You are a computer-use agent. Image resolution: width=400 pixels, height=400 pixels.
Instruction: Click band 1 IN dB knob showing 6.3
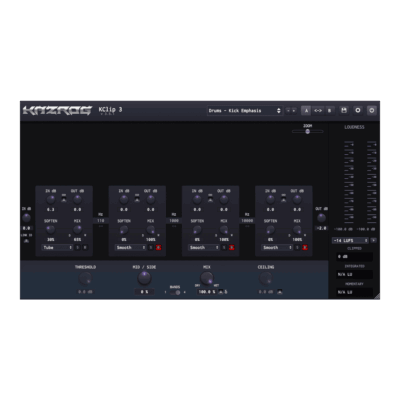(50, 200)
